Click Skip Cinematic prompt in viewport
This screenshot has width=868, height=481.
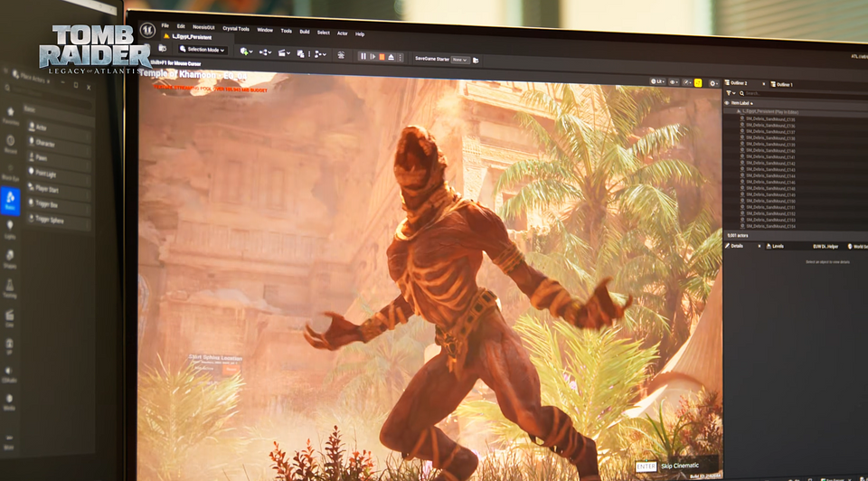[x=667, y=466]
